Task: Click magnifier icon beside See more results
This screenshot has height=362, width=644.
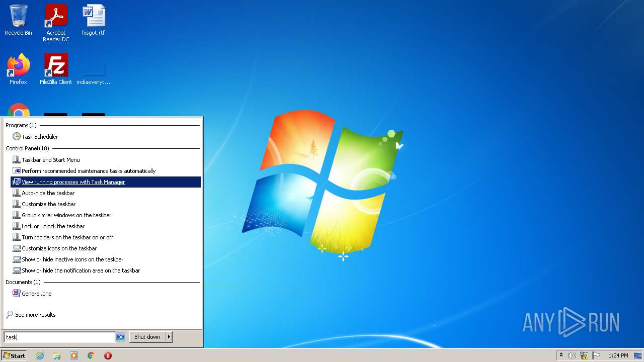Action: [x=10, y=315]
